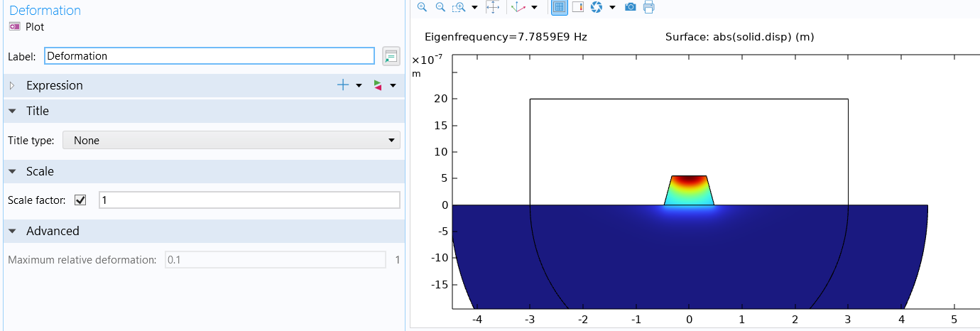This screenshot has width=980, height=331.
Task: Activate the Zoom Box tool
Action: tap(459, 7)
